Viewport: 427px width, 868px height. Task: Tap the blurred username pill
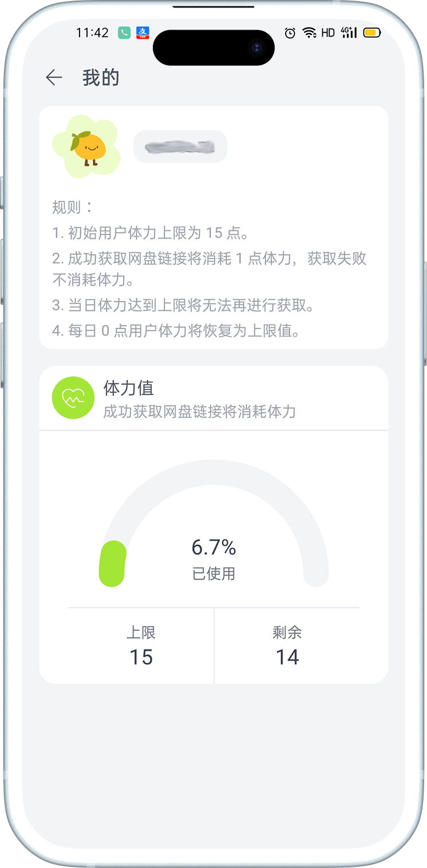[x=180, y=146]
